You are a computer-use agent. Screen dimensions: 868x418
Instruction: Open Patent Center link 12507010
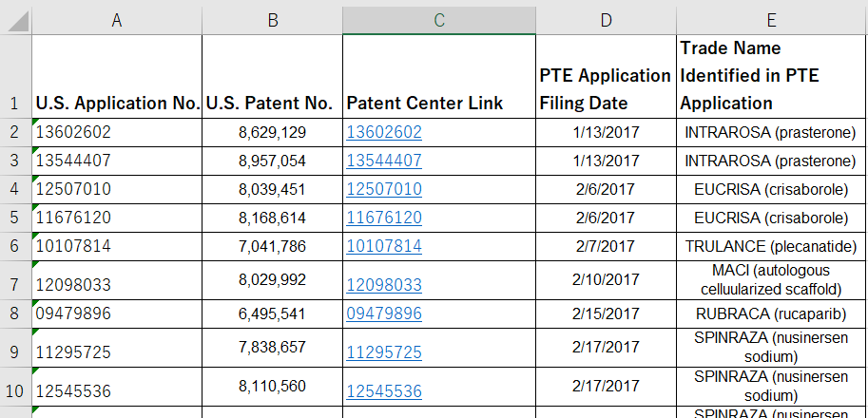[x=384, y=190]
